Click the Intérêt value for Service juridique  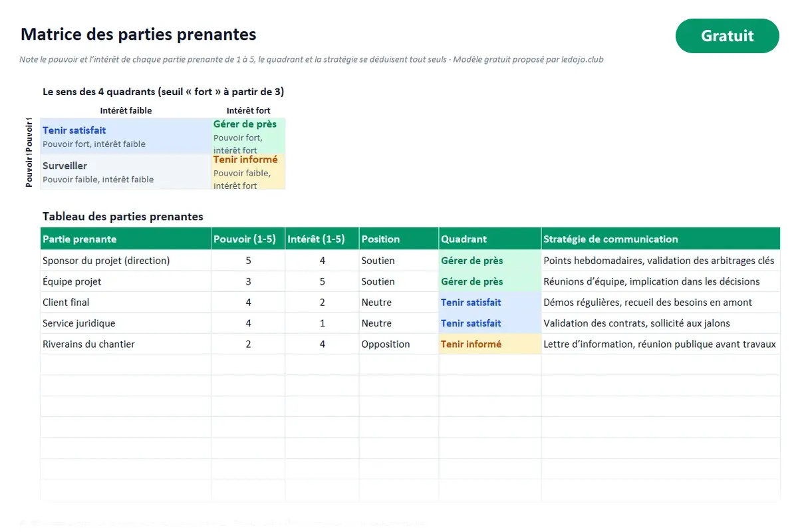322,323
